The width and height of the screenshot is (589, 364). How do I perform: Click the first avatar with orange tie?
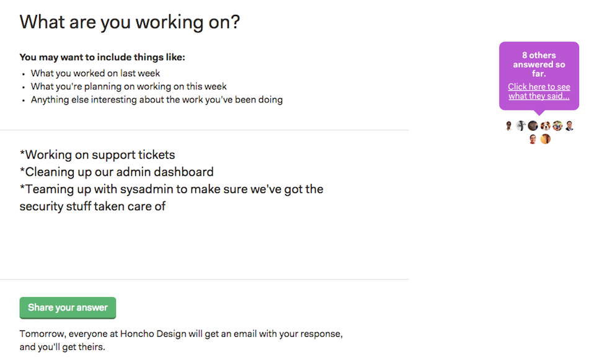pyautogui.click(x=508, y=126)
